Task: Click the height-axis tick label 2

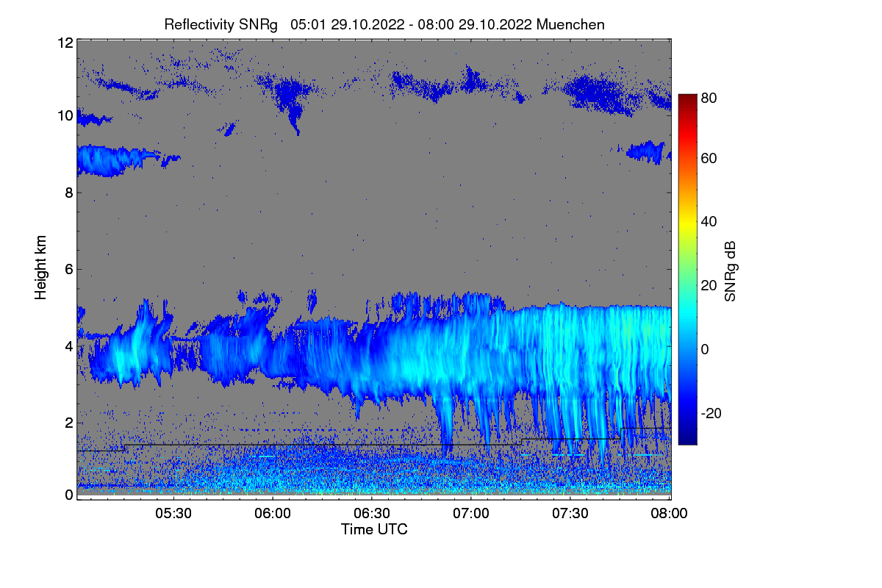Action: 68,422
